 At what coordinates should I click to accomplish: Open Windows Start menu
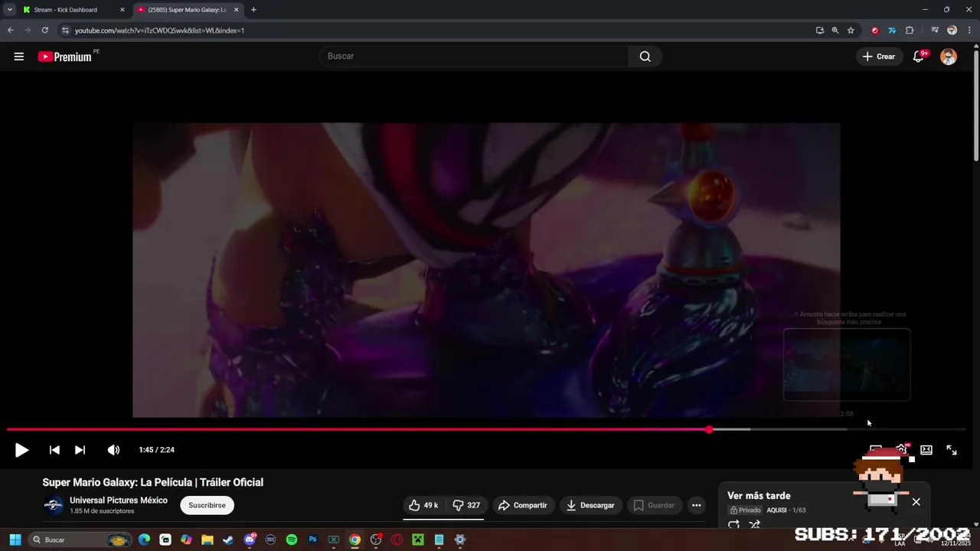tap(15, 540)
